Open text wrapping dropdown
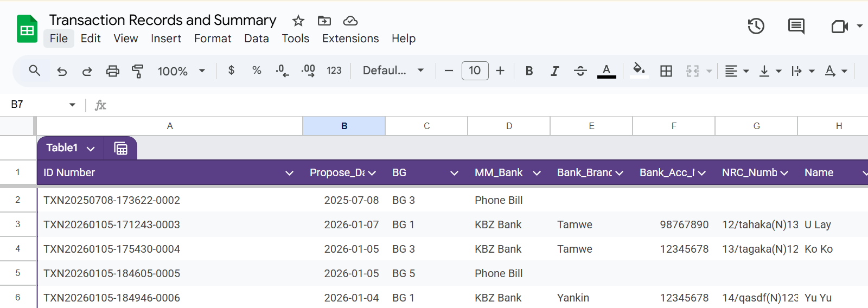The width and height of the screenshot is (868, 308). [x=802, y=71]
